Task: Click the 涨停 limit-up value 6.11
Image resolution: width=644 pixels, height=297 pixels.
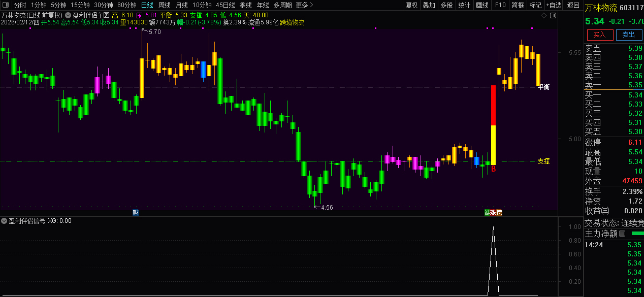Action: click(x=635, y=142)
